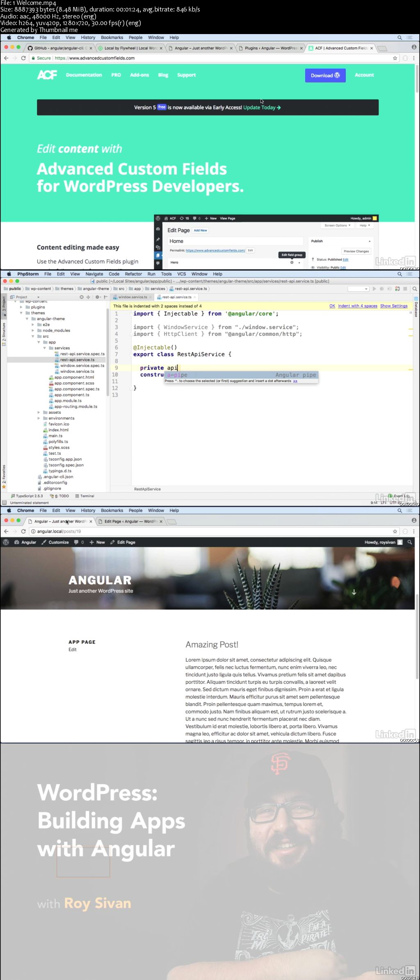Switch to the Plugins ‹ Angular WordPress tab
420x980 pixels.
point(271,48)
